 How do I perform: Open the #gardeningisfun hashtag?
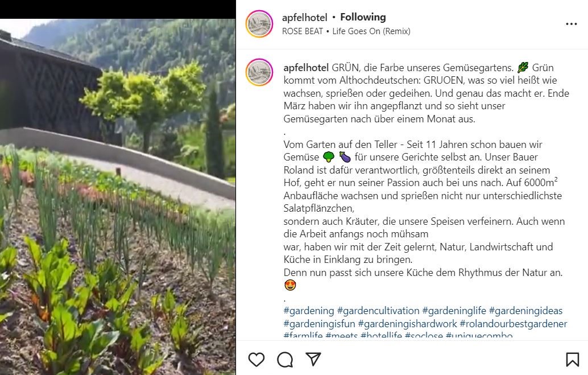point(319,324)
